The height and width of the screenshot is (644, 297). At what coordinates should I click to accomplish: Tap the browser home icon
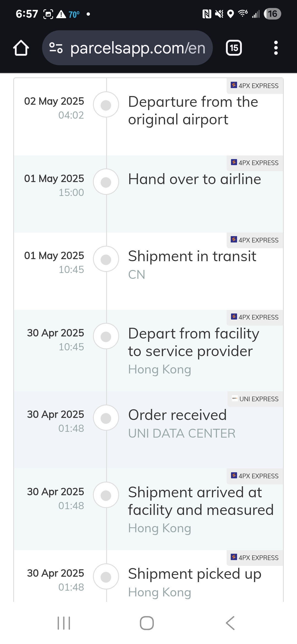point(21,48)
